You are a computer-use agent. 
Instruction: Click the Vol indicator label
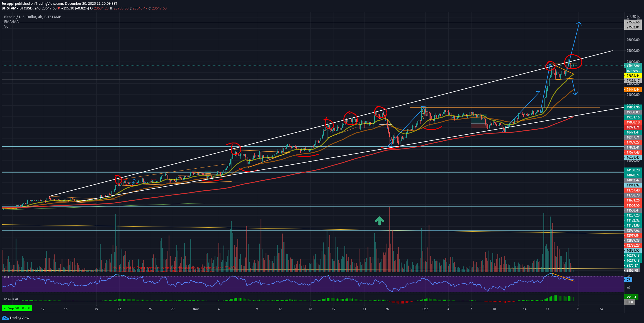7,26
